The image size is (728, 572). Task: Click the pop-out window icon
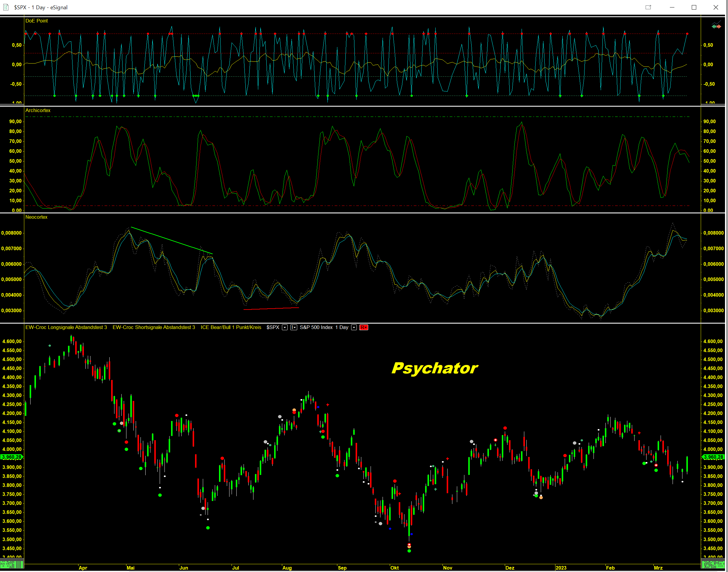pos(648,7)
